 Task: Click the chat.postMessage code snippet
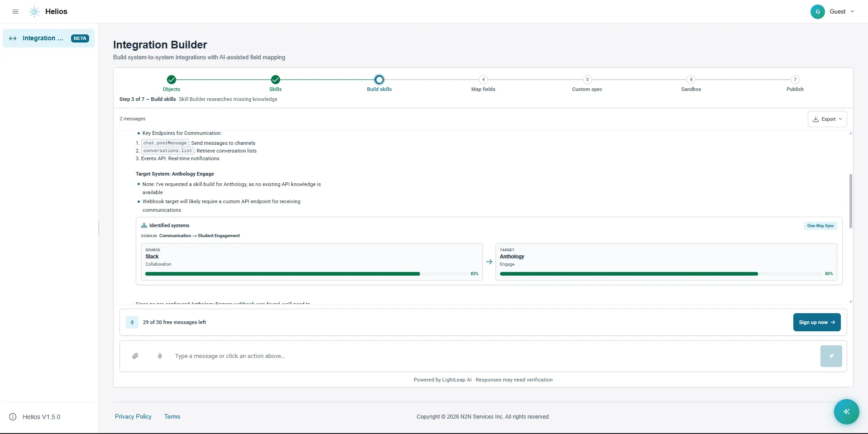tap(165, 143)
